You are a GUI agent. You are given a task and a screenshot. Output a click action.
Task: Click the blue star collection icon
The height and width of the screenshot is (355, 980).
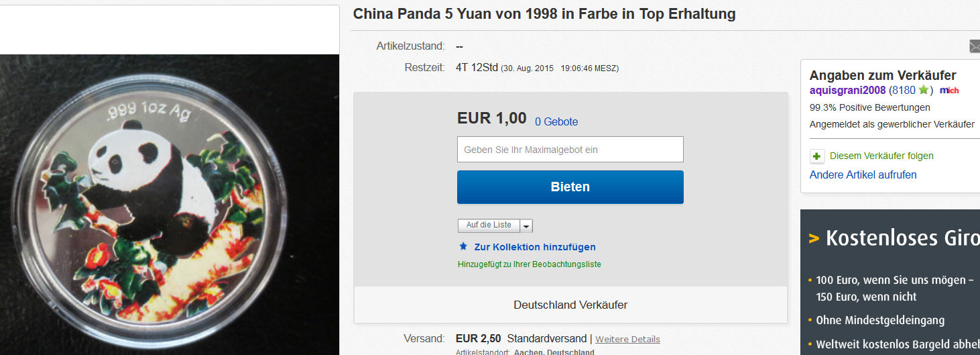coord(463,246)
